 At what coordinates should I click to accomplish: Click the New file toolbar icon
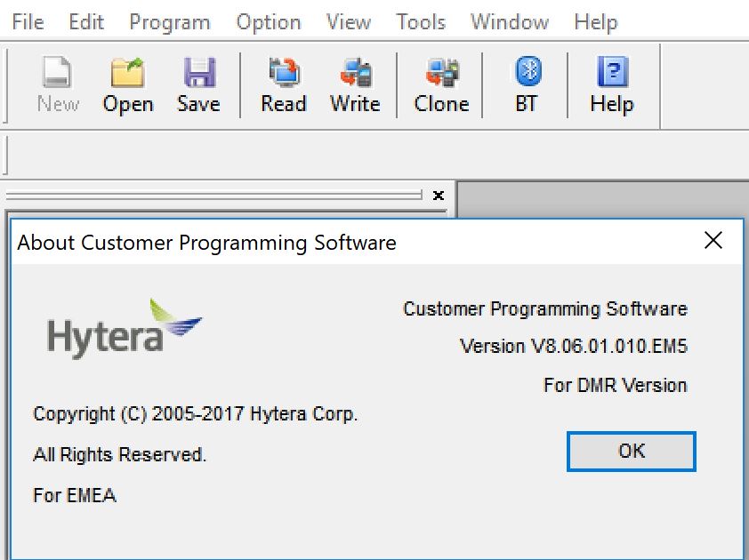point(58,85)
